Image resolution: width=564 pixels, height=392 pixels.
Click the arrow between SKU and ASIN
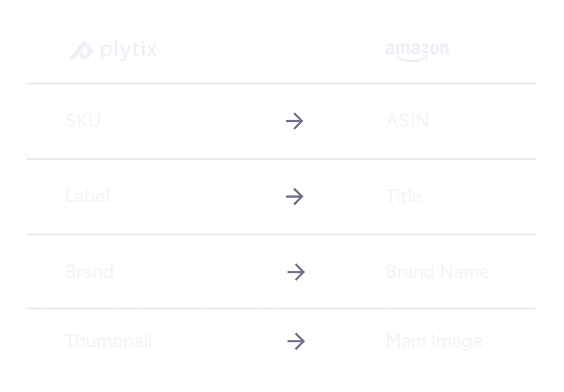click(294, 121)
